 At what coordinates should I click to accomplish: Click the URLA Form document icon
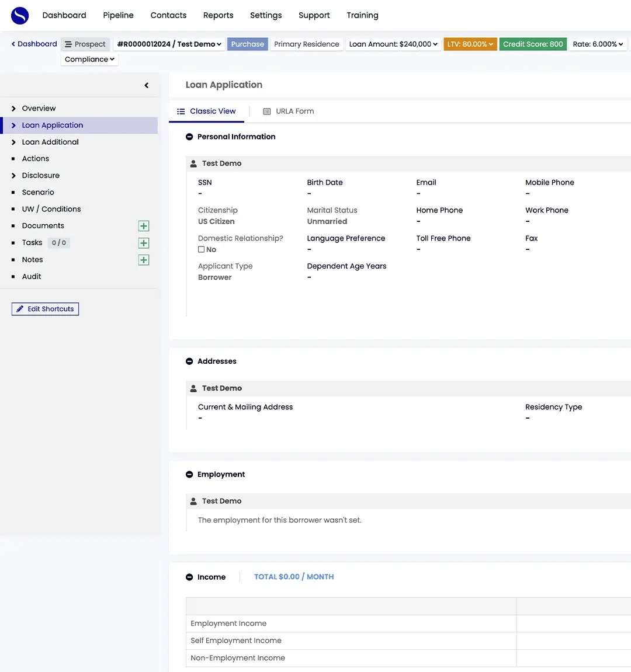click(x=267, y=112)
